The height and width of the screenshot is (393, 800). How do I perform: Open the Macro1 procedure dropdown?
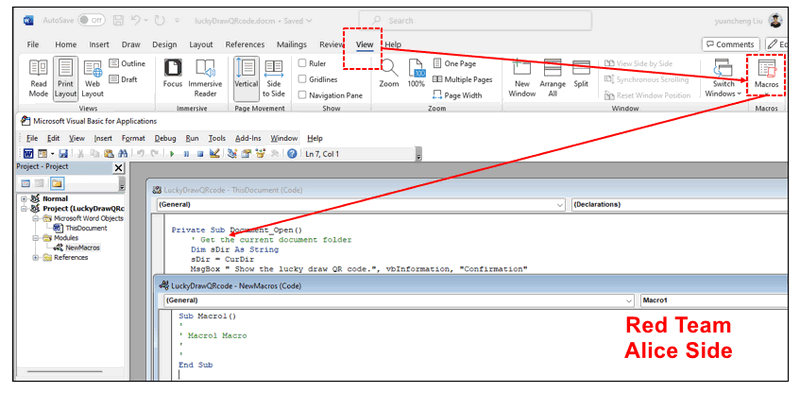point(714,301)
